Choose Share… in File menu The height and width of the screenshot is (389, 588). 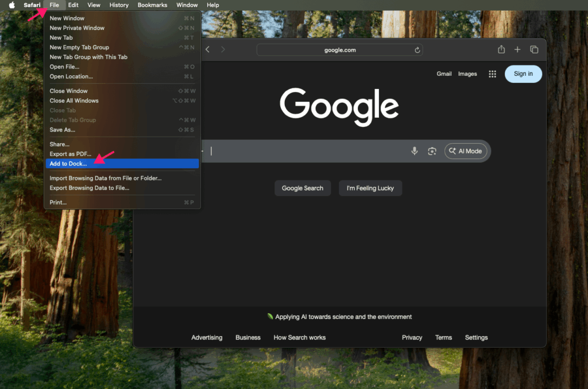pyautogui.click(x=122, y=144)
